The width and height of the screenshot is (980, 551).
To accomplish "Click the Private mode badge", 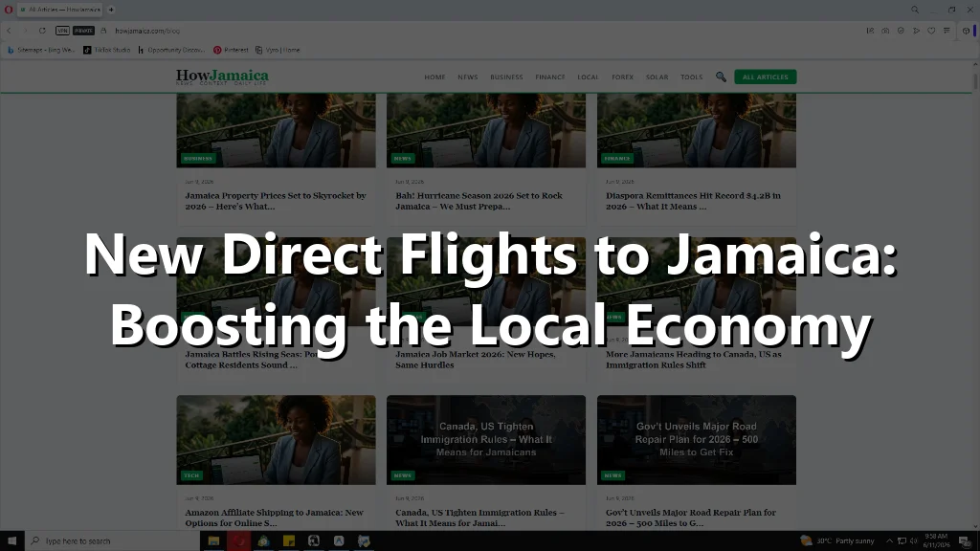I will (83, 31).
